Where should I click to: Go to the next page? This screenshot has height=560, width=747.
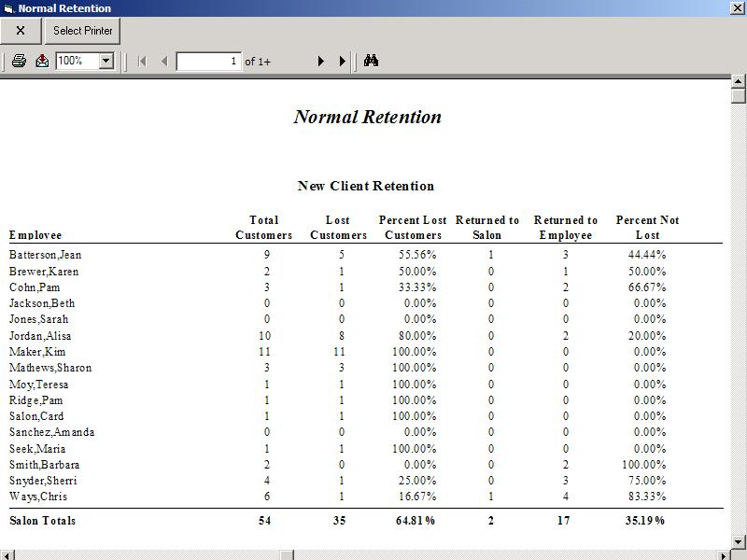320,61
